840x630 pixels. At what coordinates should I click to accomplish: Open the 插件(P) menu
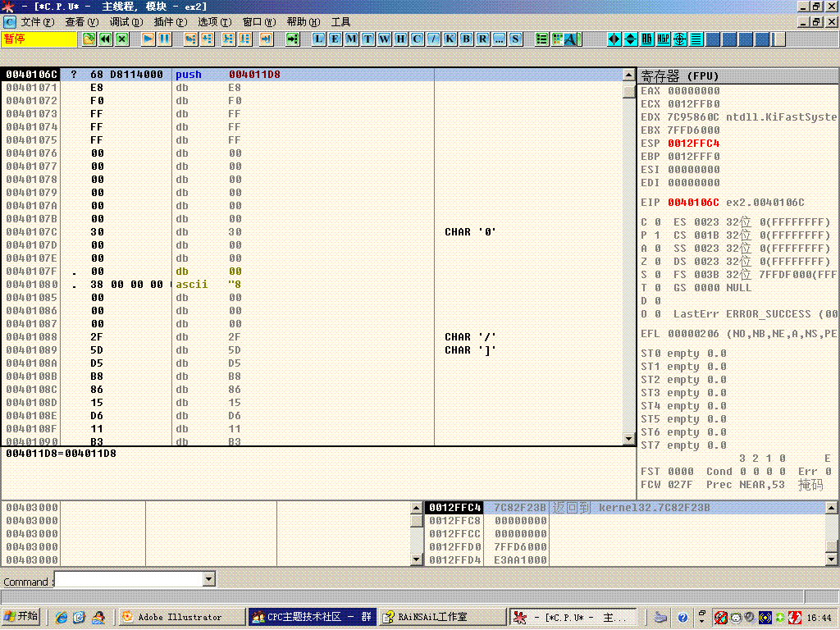point(171,22)
